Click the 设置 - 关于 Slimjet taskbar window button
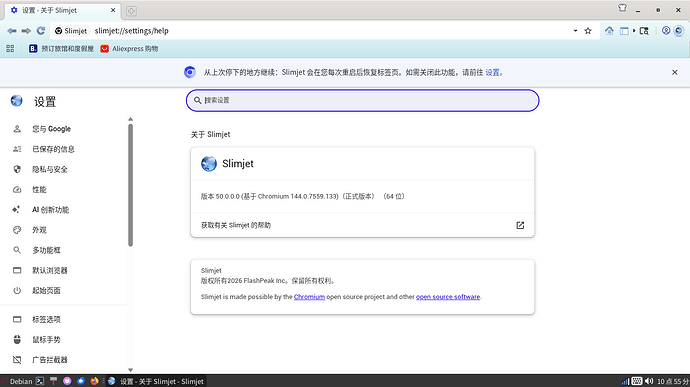This screenshot has height=387, width=690. pyautogui.click(x=156, y=381)
